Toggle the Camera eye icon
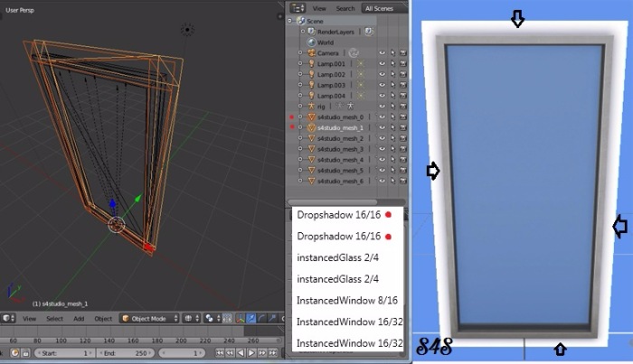The height and width of the screenshot is (364, 633). click(382, 53)
